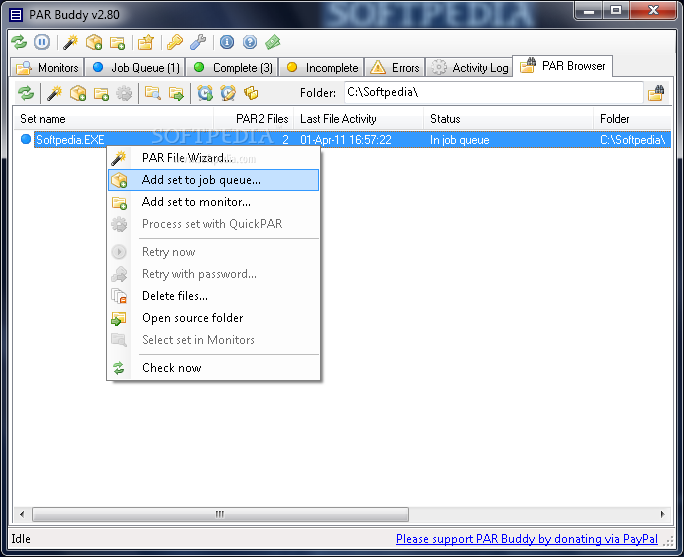
Task: Click the starred folder icon in main toolbar
Action: (146, 42)
